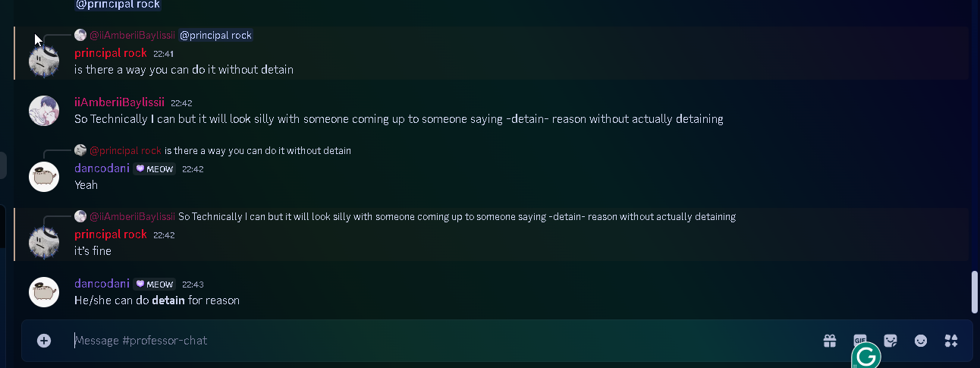Open the GIF picker

click(x=860, y=340)
